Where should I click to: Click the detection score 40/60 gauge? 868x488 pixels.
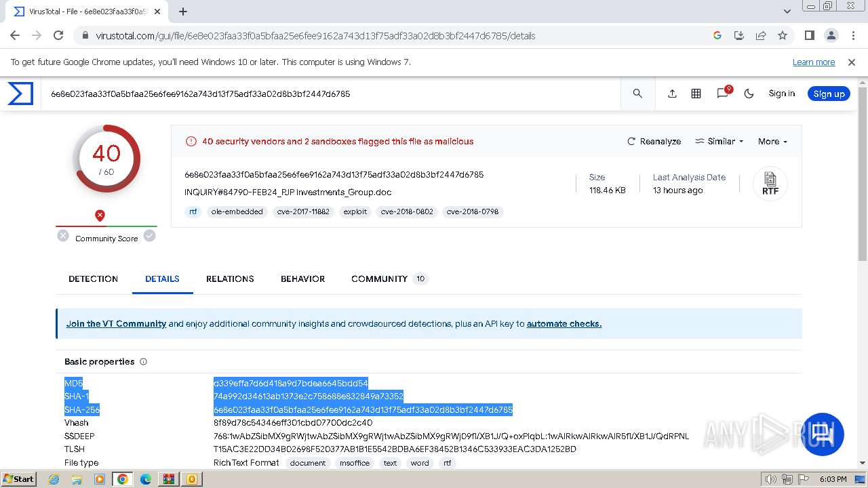click(106, 159)
